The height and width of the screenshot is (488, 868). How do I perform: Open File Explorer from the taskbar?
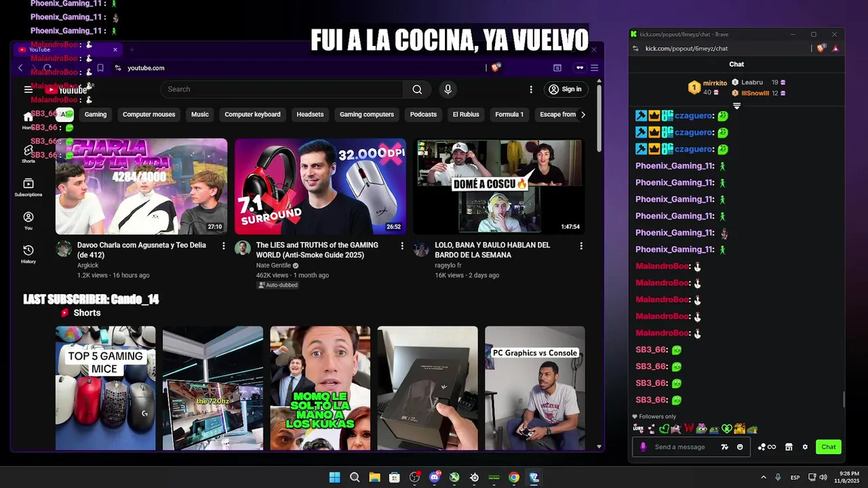374,478
